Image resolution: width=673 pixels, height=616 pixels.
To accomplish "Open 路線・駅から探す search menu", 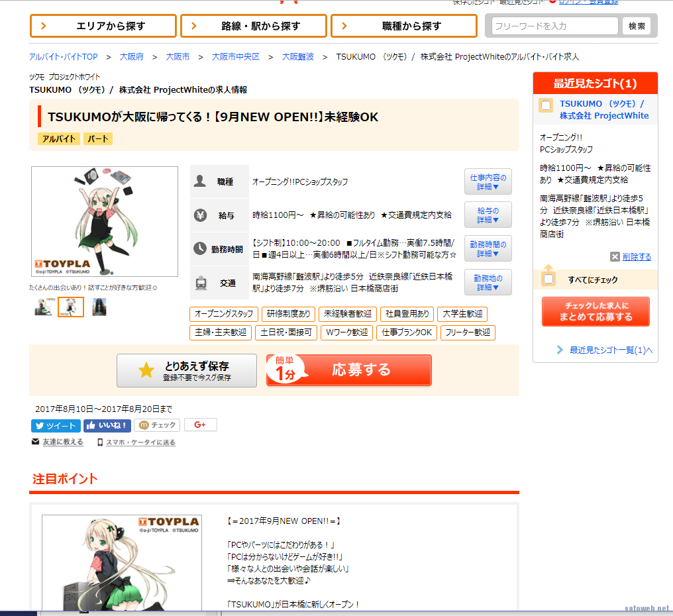I will [x=254, y=26].
